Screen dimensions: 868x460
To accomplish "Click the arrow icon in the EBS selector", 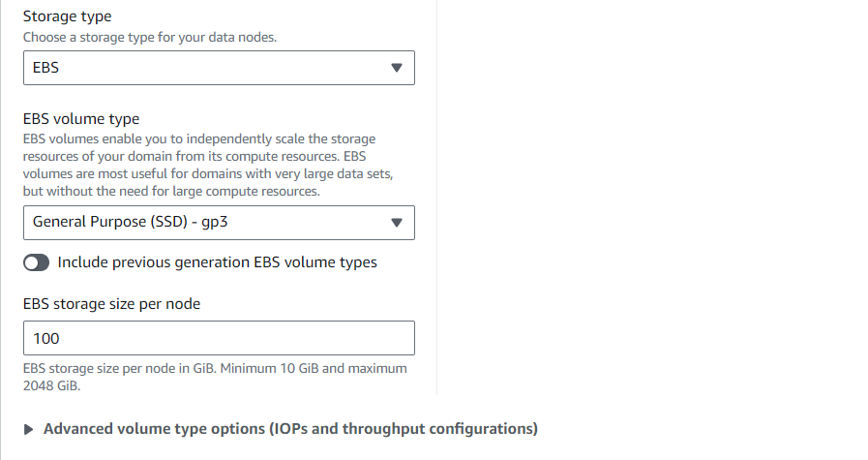I will tap(395, 68).
